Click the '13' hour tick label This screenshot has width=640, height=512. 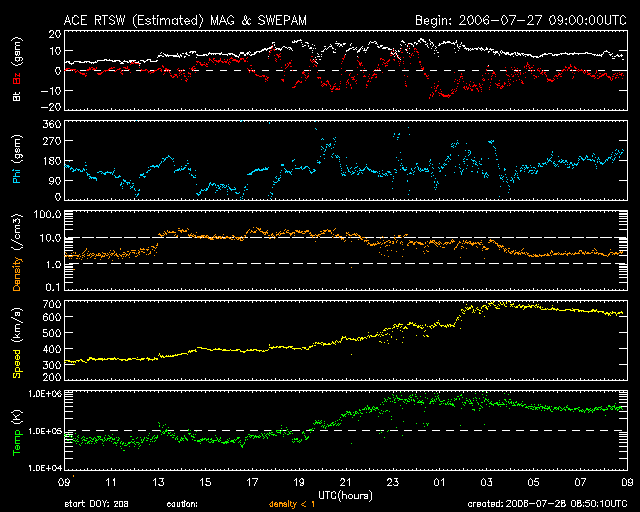158,482
